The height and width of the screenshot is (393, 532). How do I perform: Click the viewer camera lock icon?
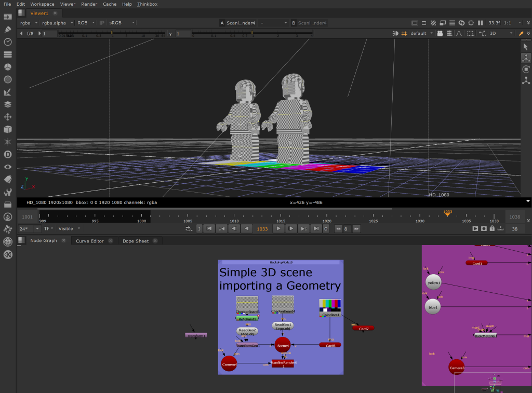[x=440, y=33]
